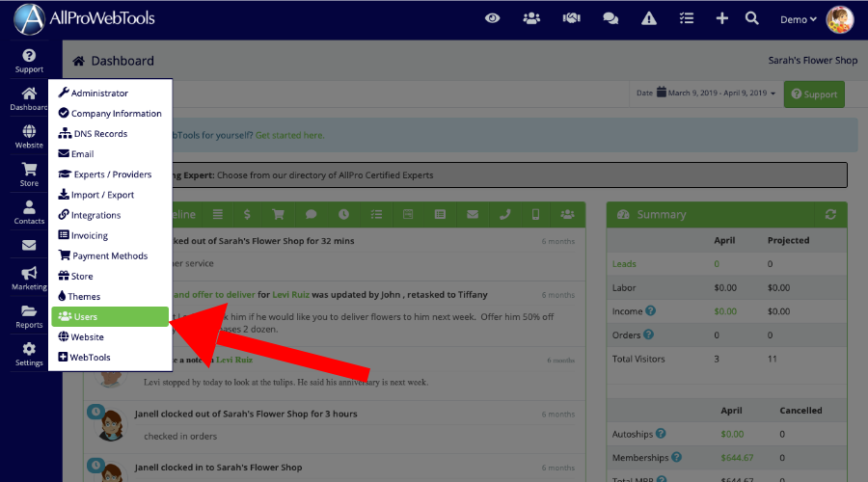Image resolution: width=868 pixels, height=482 pixels.
Task: Click the plus icon in top bar
Action: click(721, 18)
